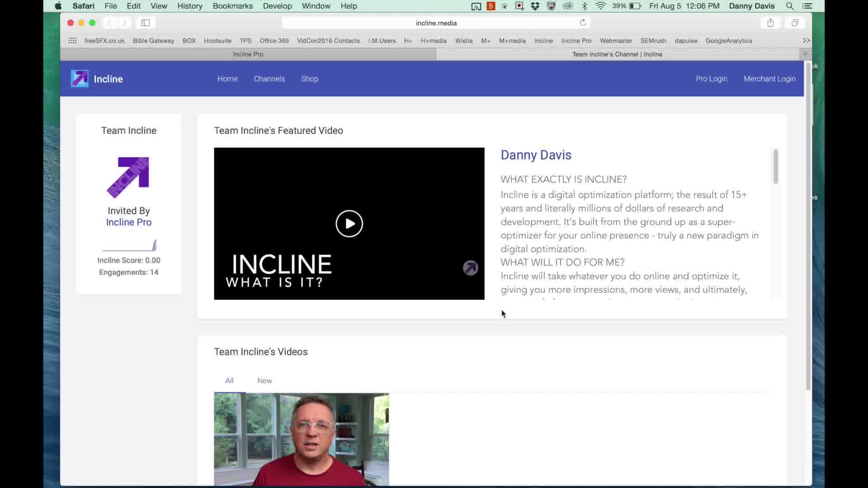Toggle the Safari sidebar button

tap(146, 23)
